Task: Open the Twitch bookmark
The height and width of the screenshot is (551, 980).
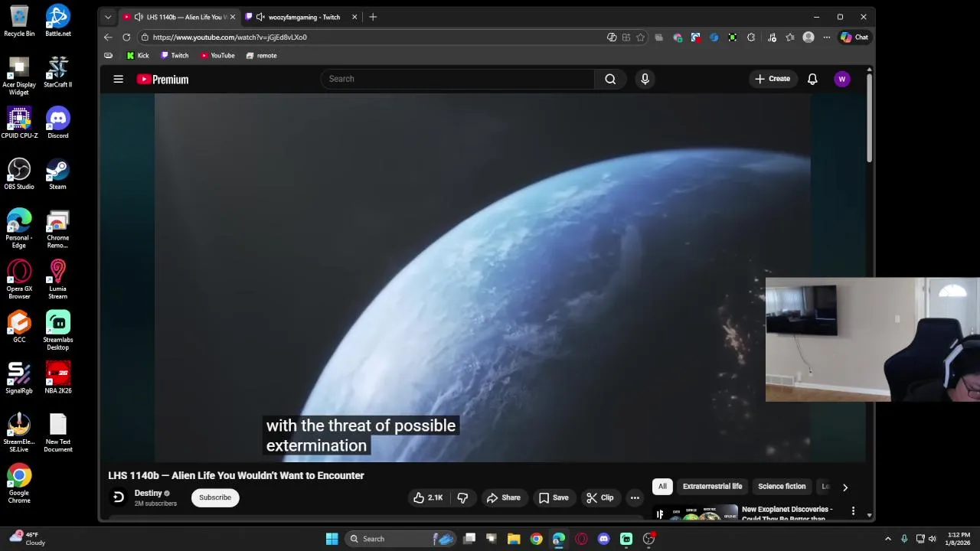Action: (175, 55)
